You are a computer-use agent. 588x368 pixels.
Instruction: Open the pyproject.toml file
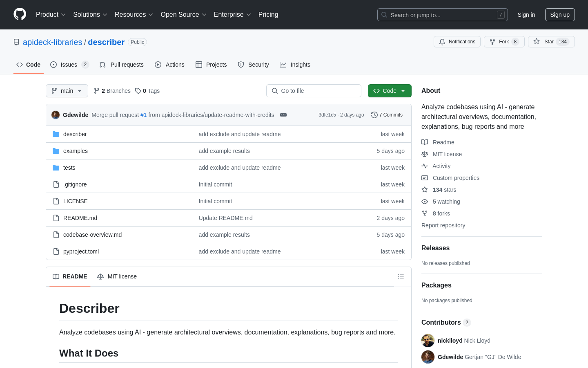81,251
